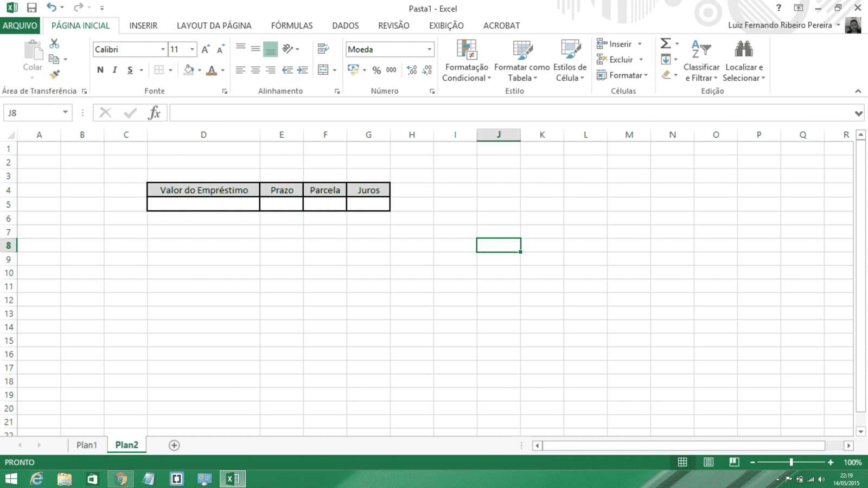Image resolution: width=868 pixels, height=488 pixels.
Task: Open Formatação Condicional
Action: (x=467, y=61)
